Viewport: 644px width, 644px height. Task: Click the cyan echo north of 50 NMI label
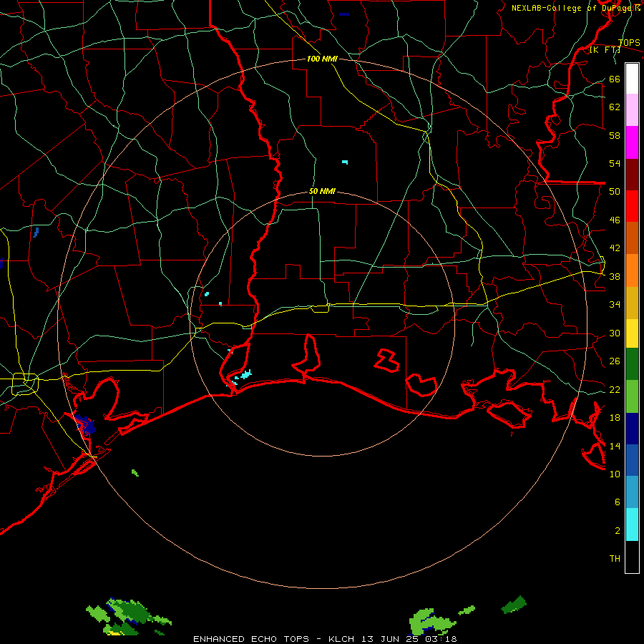coord(345,162)
